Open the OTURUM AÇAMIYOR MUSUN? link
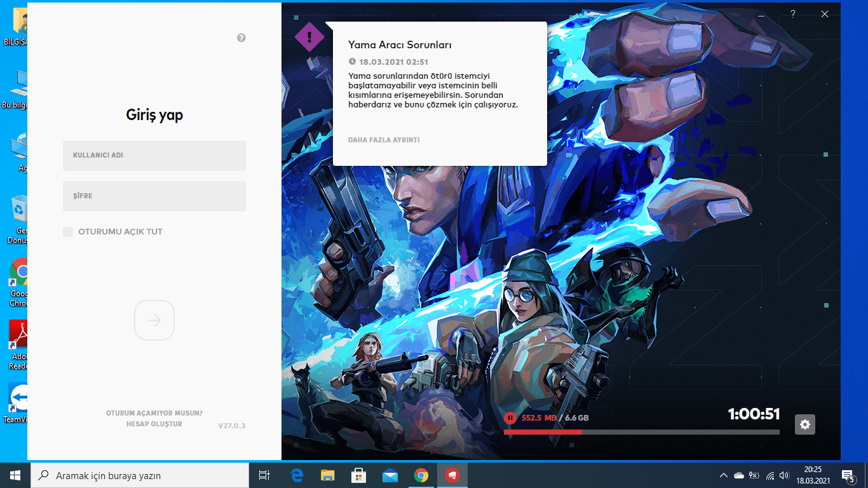This screenshot has width=868, height=488. click(x=154, y=413)
